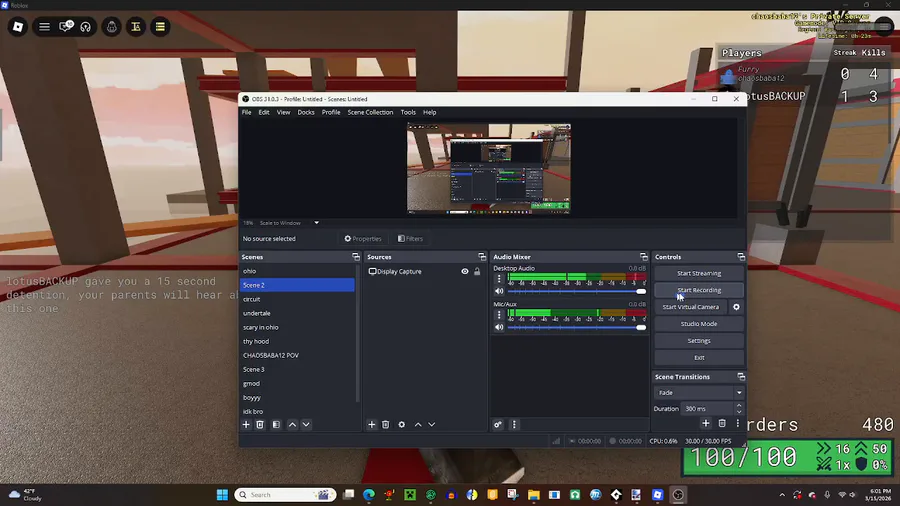Open View menu in OBS
The height and width of the screenshot is (506, 900).
[284, 112]
